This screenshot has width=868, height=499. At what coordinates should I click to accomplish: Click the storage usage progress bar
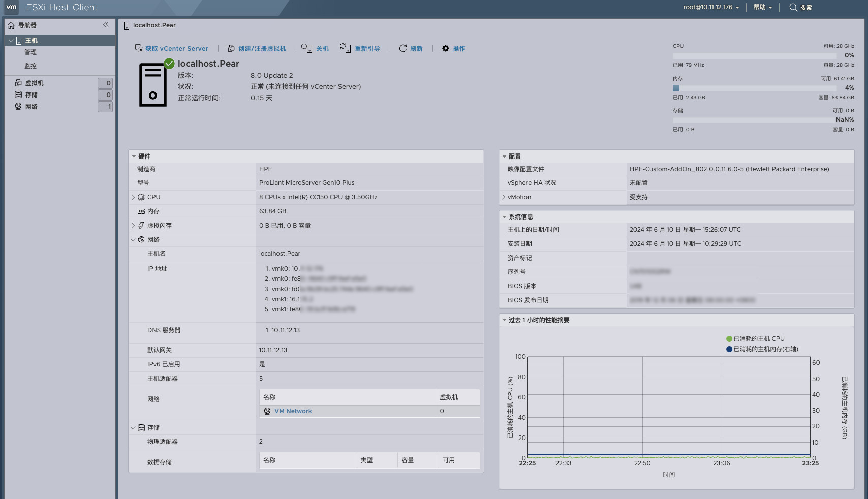[755, 120]
